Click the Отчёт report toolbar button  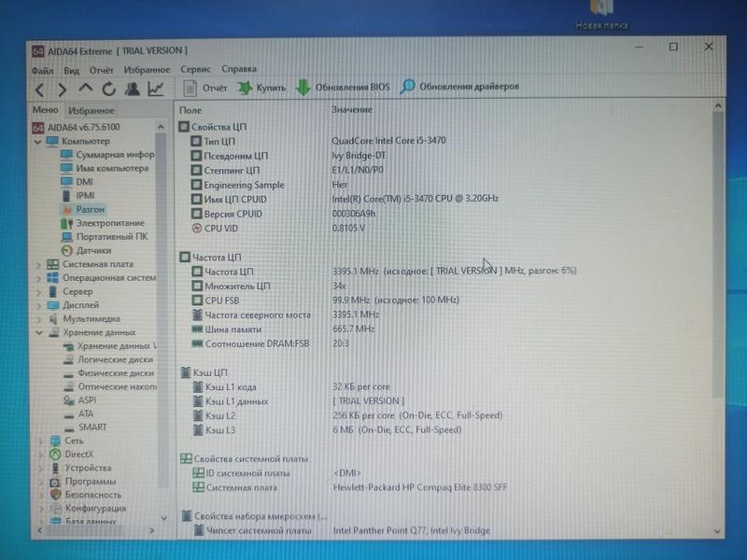click(205, 88)
